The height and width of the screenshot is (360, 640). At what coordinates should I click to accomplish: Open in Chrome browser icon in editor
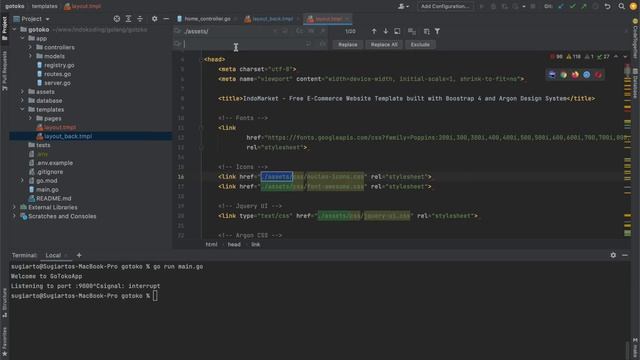point(564,75)
